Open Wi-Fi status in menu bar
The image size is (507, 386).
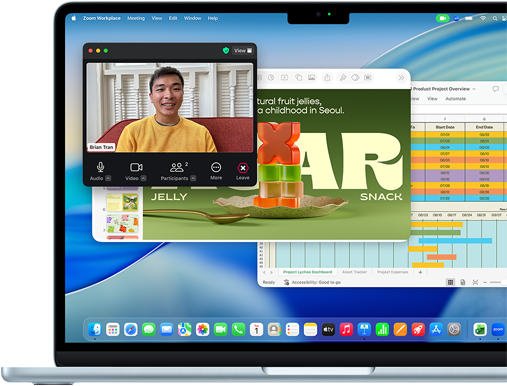[483, 18]
